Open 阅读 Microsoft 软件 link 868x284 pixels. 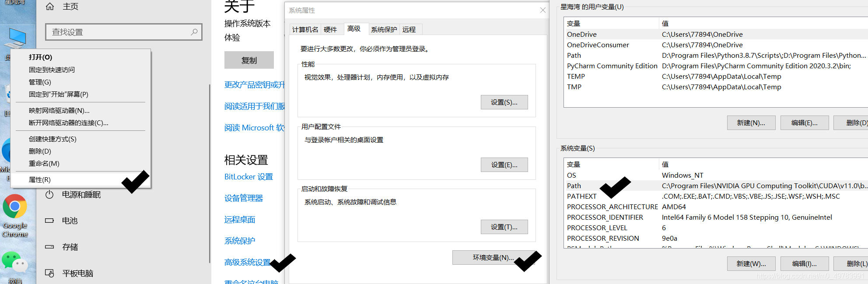(255, 127)
